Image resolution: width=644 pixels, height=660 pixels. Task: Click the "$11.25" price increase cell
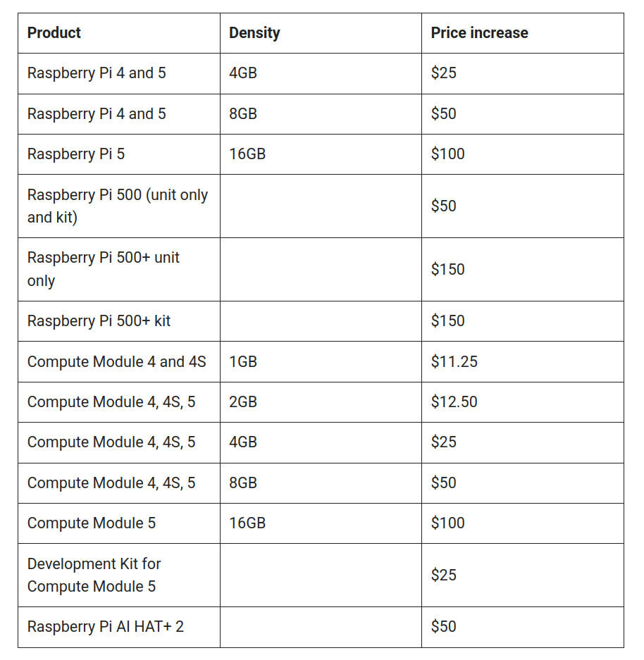[x=454, y=362]
